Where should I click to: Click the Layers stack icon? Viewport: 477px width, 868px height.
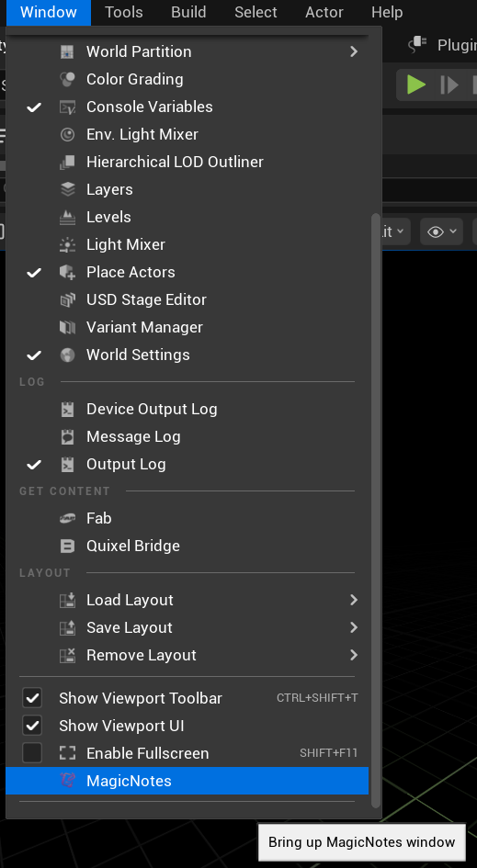point(68,189)
